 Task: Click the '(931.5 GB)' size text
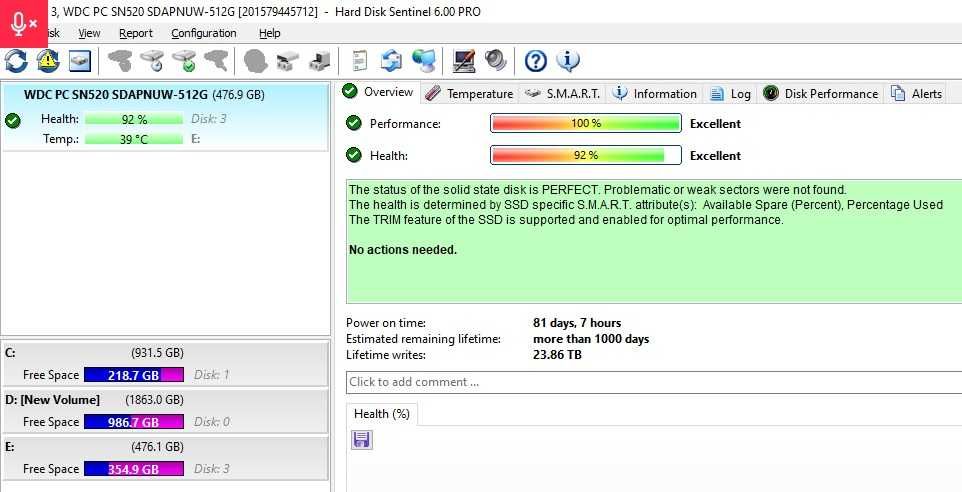tap(157, 353)
